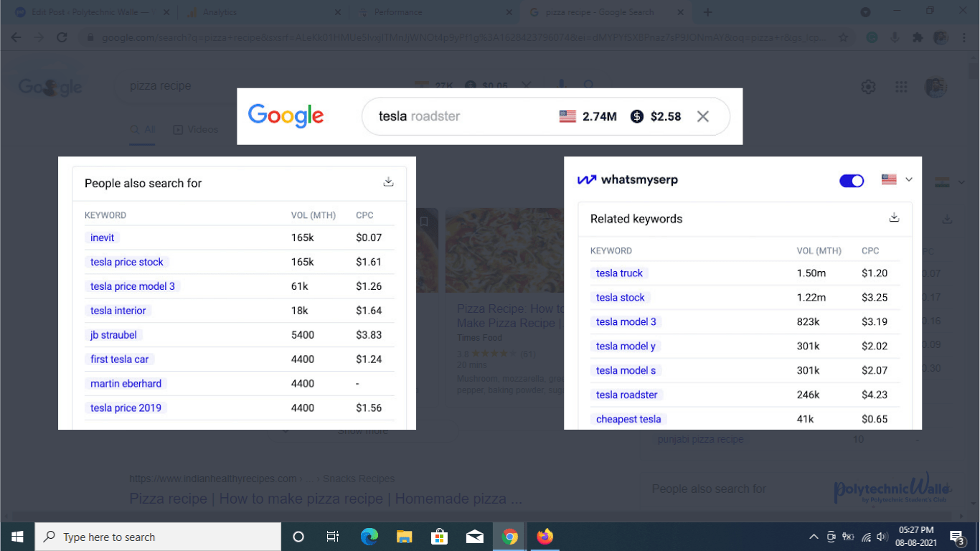Click the dollar coin icon beside $2.58

(x=637, y=116)
